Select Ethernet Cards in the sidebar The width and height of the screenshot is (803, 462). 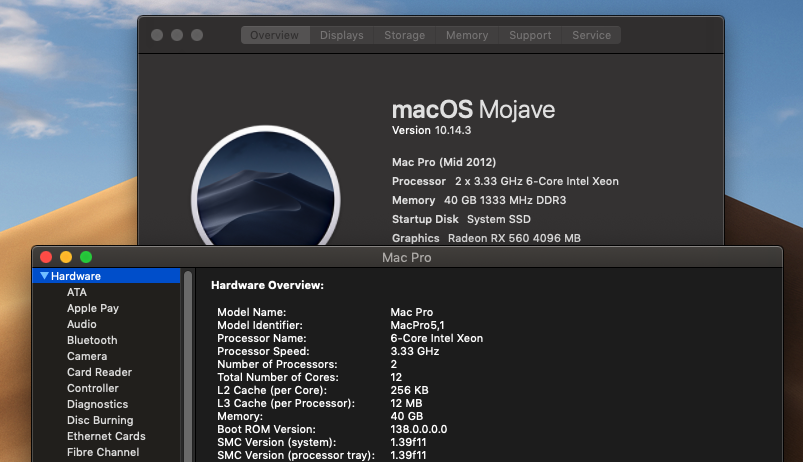[106, 436]
